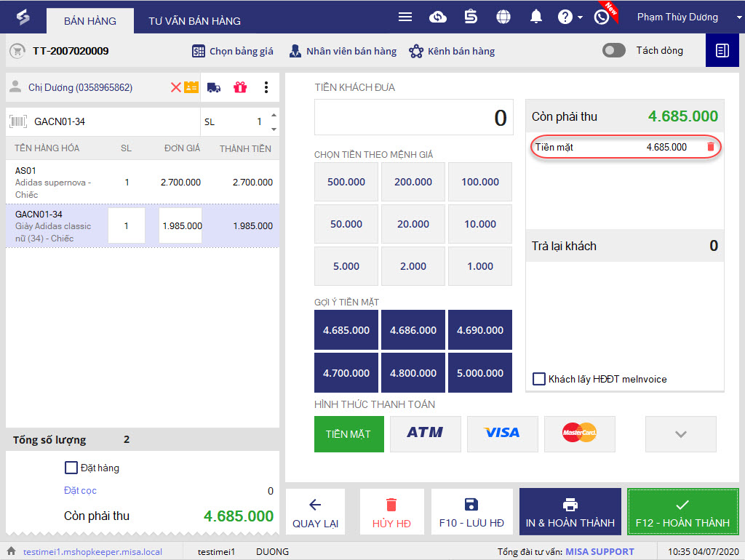
Task: Choose suggested cash 4.800.000
Action: click(413, 373)
